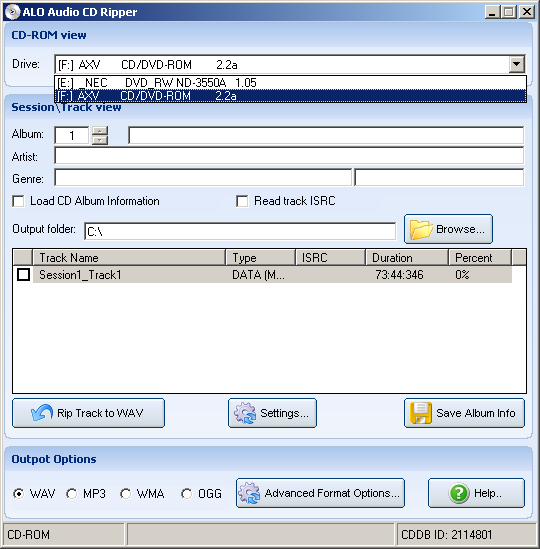Viewport: 540px width, 549px height.
Task: Click the gear icon on Advanced Format Options
Action: (x=249, y=493)
